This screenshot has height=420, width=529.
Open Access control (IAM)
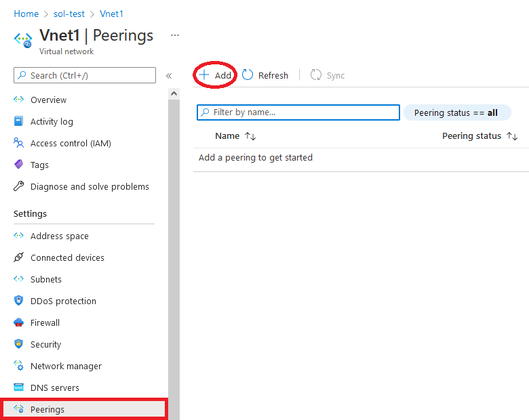tap(71, 143)
